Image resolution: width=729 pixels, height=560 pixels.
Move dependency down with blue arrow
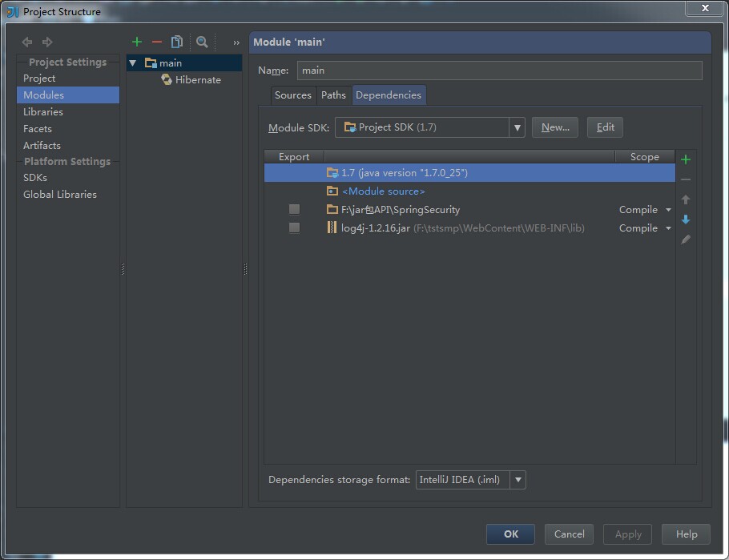685,220
